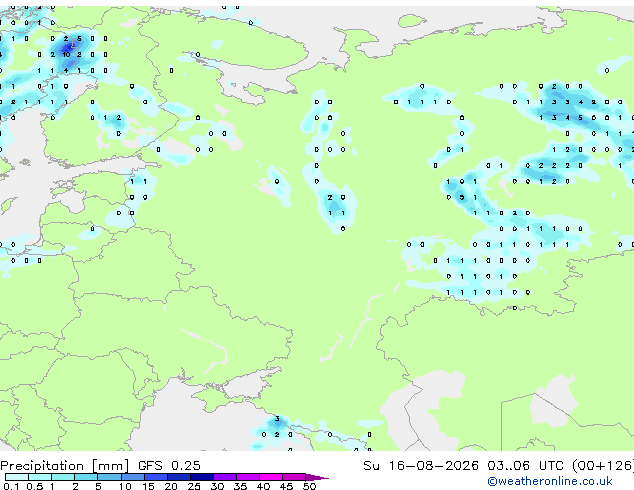634x490 pixels.
Task: Click the '03..06 UTC' time range
Action: tap(525, 466)
